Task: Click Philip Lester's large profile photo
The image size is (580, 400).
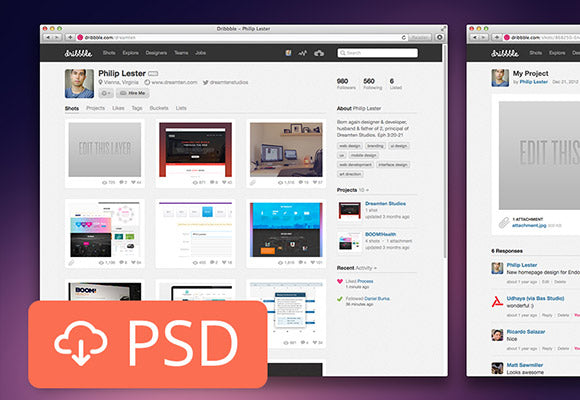Action: pyautogui.click(x=79, y=84)
